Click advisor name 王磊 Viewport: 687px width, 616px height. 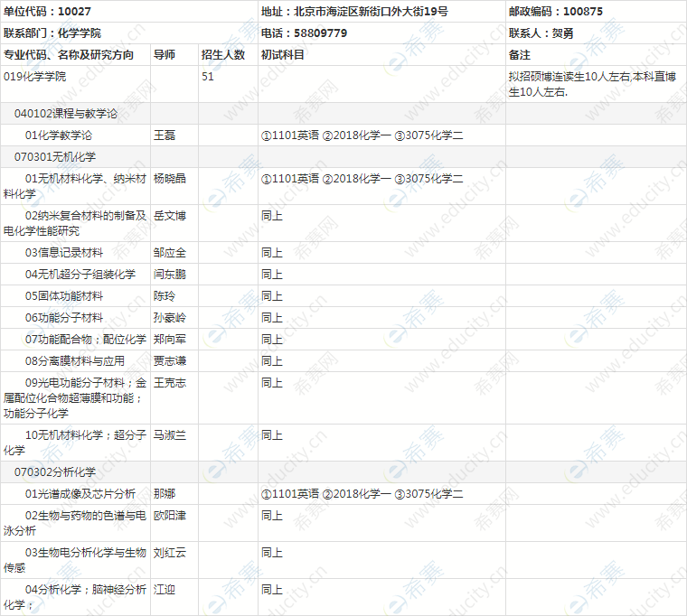coord(164,135)
